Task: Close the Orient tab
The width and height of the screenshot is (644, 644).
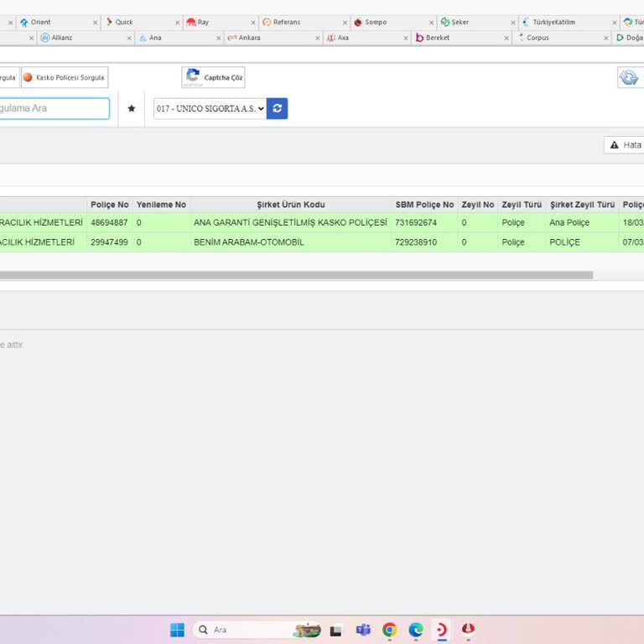Action: click(95, 23)
